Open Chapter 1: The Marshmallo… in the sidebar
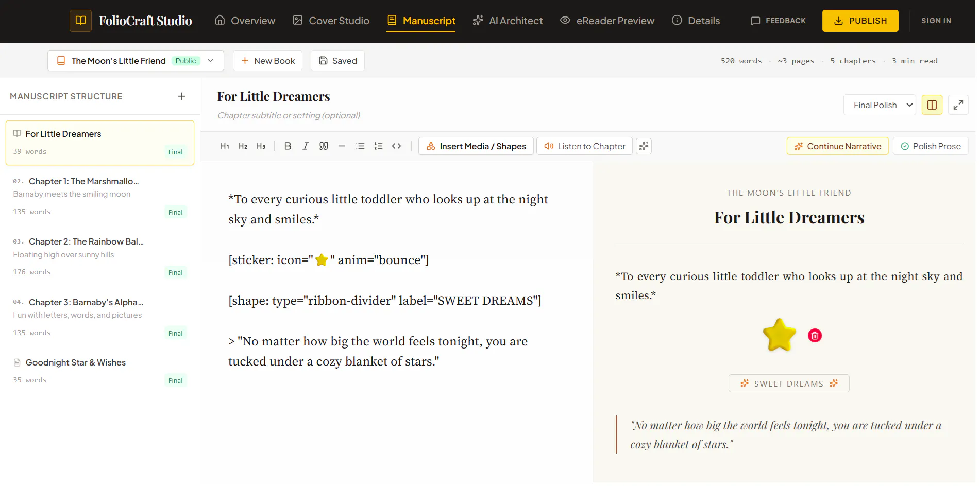 click(x=100, y=196)
